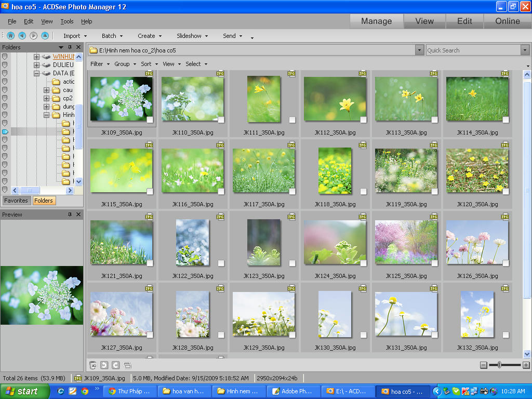Collapse the DATA (E drive node
Screen dimensions: 532x399
(x=36, y=73)
